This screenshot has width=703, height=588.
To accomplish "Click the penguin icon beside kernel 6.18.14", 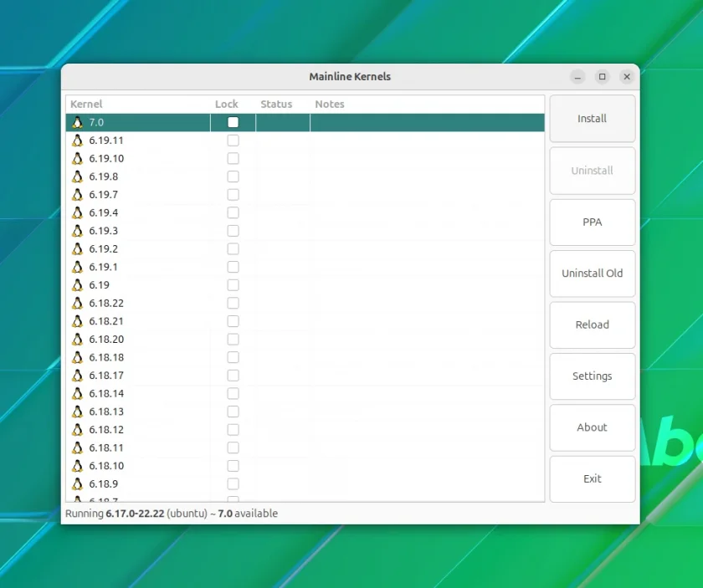I will coord(78,393).
